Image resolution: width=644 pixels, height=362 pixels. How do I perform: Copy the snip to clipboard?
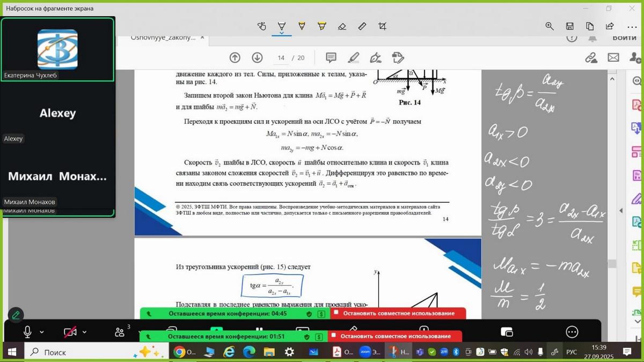[x=590, y=26]
